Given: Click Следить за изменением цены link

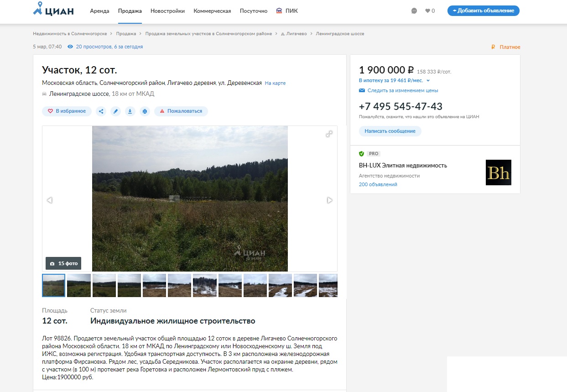Looking at the screenshot, I should [x=403, y=90].
